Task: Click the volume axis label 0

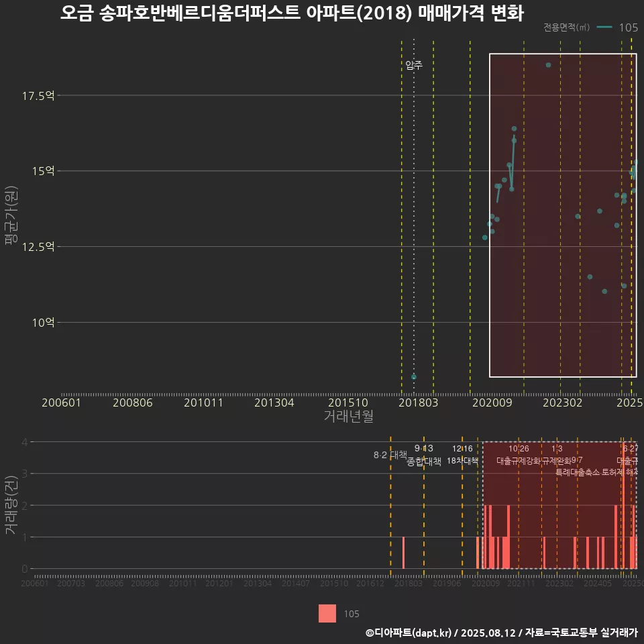Action: click(25, 569)
